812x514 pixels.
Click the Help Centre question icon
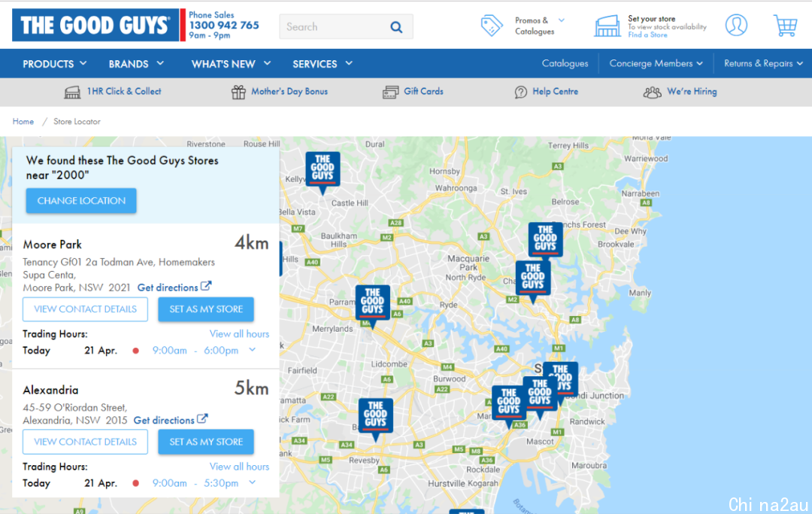pos(520,93)
